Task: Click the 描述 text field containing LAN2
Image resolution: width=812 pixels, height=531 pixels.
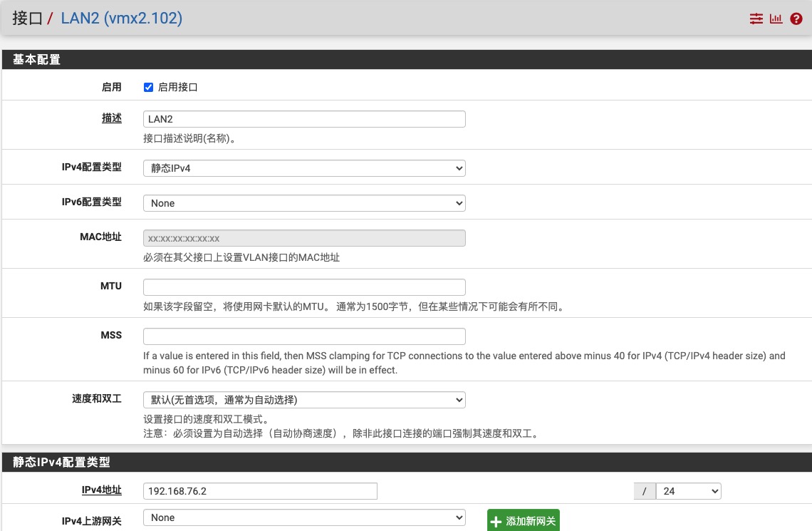Action: [304, 119]
